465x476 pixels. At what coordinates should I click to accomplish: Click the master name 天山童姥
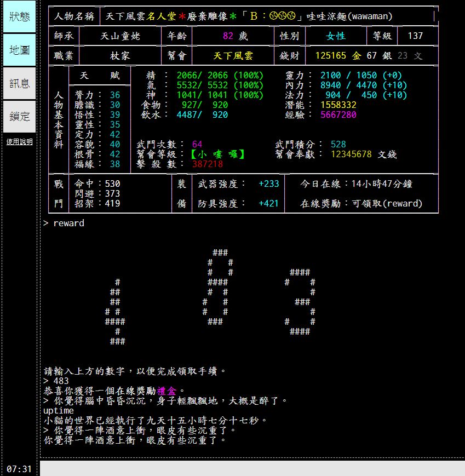[x=120, y=36]
